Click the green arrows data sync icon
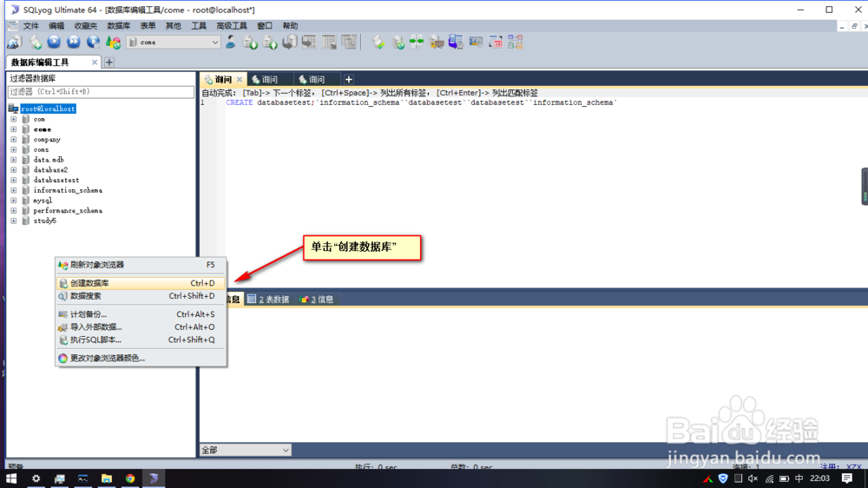 [x=417, y=42]
